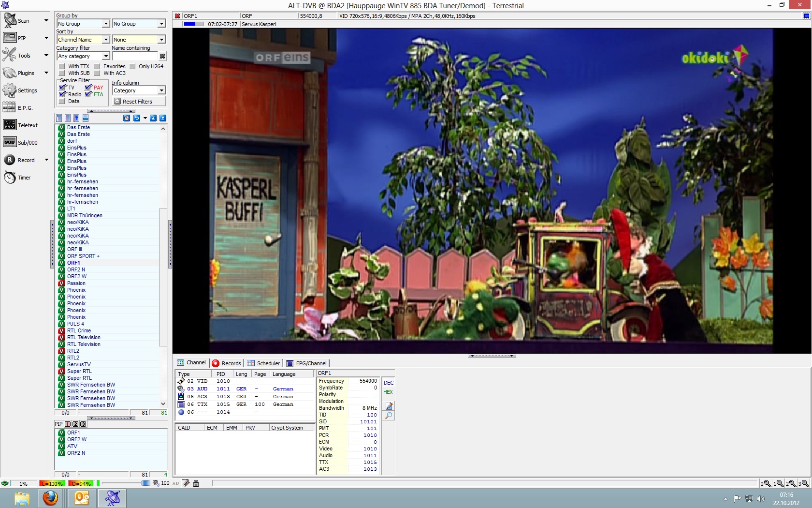Screen dimensions: 812x508
Task: Click the Plugins icon
Action: [10, 73]
